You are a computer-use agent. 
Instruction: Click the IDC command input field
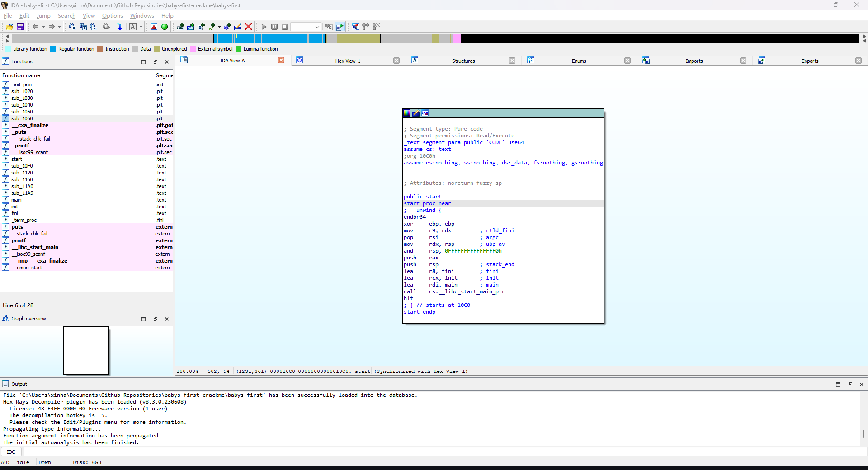445,452
